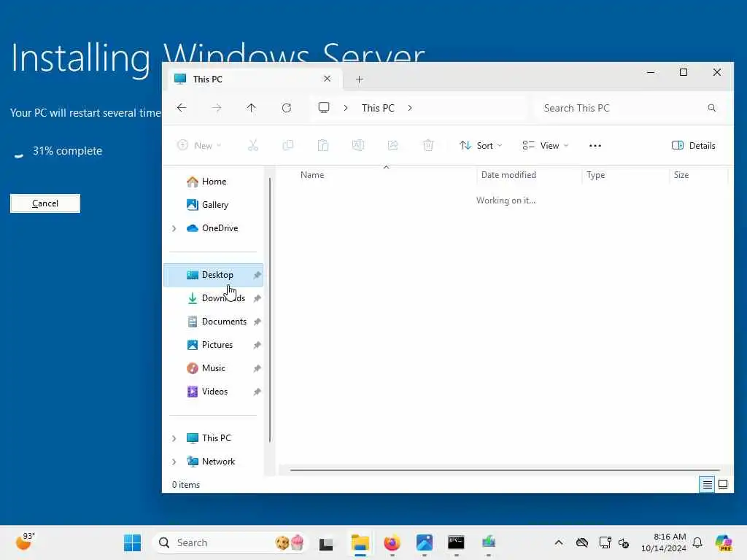Open the View dropdown menu
Image resolution: width=747 pixels, height=560 pixels.
tap(546, 145)
